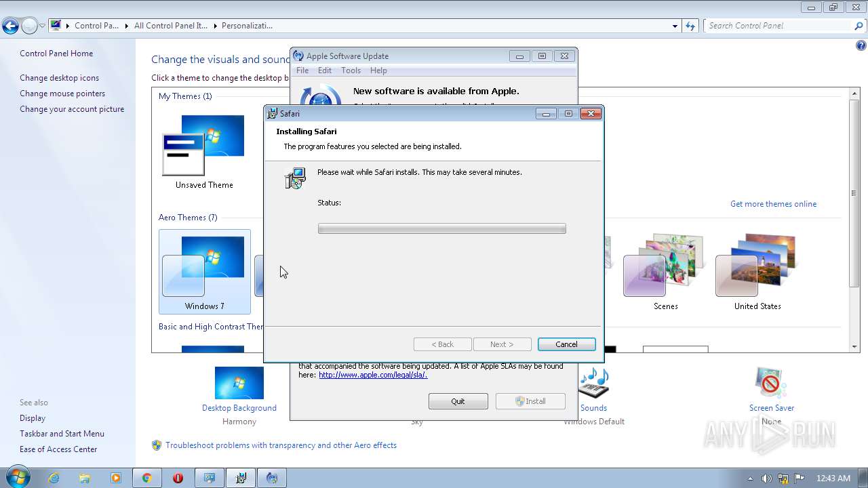Select the United States theme

tap(757, 272)
